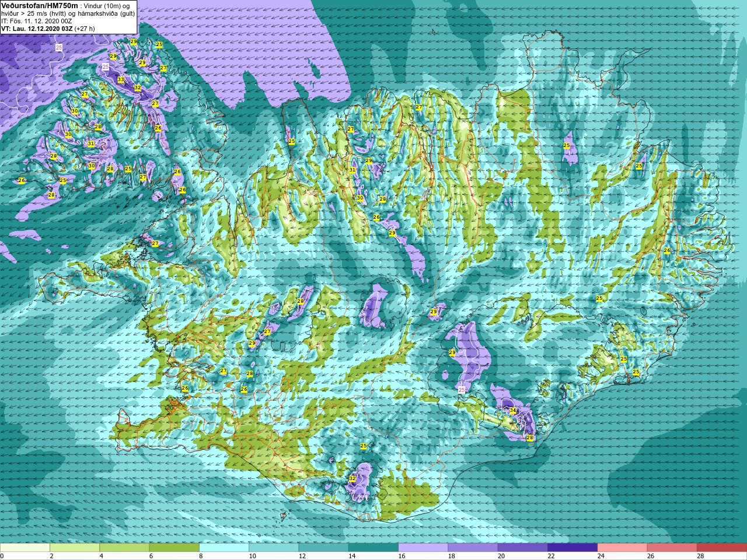Viewport: 747px width, 560px height.
Task: Select the "20" tick label on the legend
Action: coord(501,556)
